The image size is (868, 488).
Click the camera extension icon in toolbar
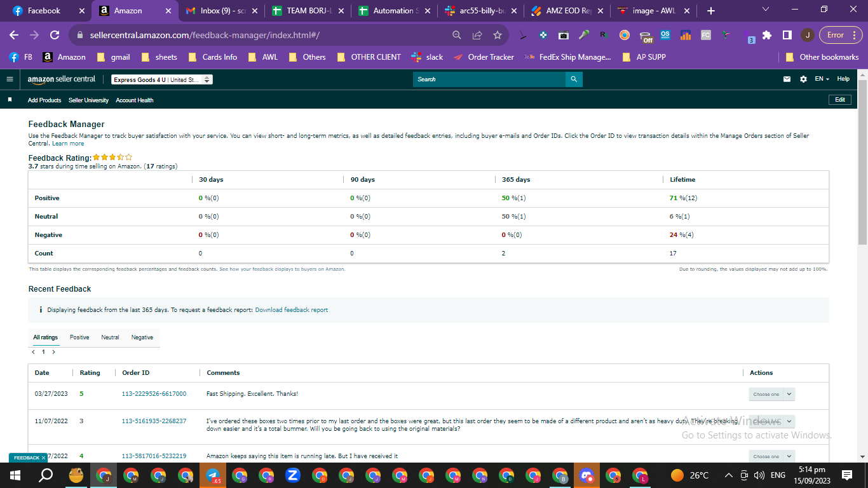[x=563, y=35]
